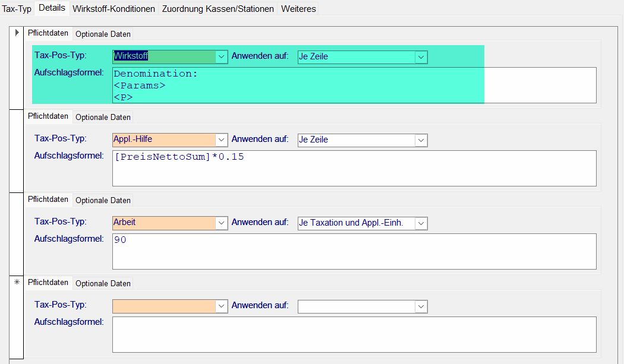Image resolution: width=624 pixels, height=364 pixels.
Task: Expand the 'Je Taxation und Appl.-Einh.' dropdown
Action: click(421, 223)
